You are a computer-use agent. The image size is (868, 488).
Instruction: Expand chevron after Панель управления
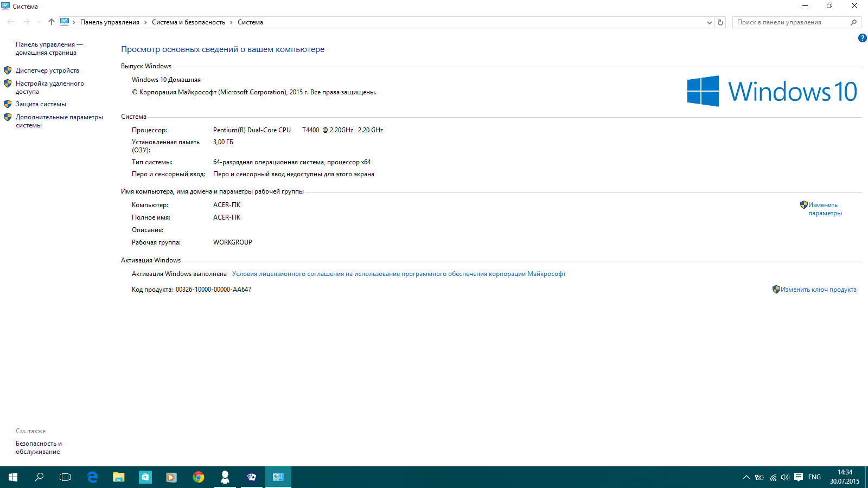click(x=145, y=22)
